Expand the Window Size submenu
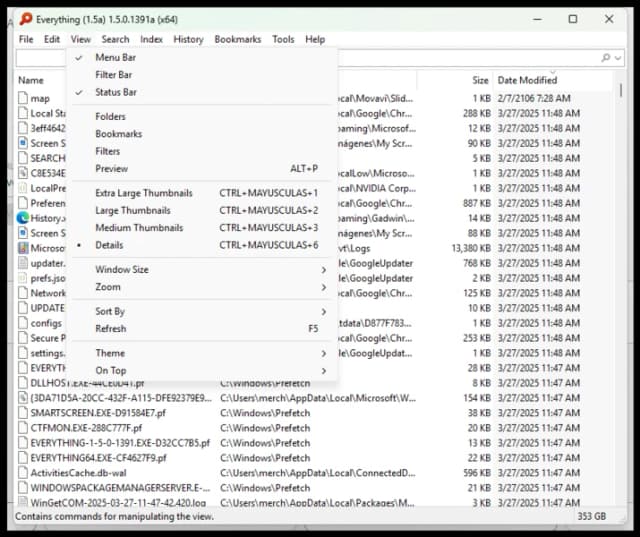 [x=202, y=270]
